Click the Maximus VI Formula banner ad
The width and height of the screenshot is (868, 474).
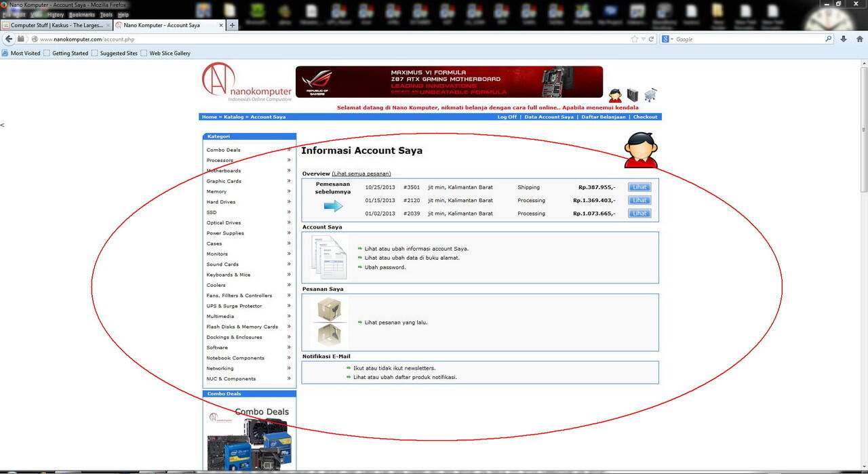click(x=449, y=82)
